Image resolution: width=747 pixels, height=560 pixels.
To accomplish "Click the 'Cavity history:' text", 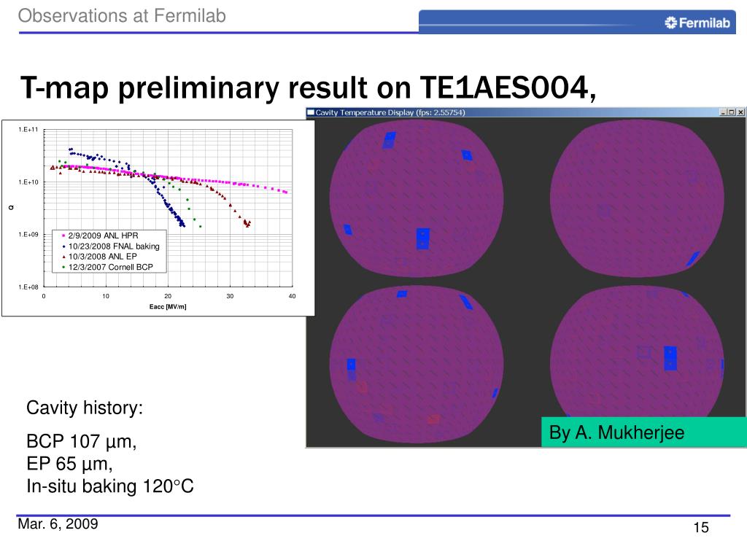I will 85,408.
